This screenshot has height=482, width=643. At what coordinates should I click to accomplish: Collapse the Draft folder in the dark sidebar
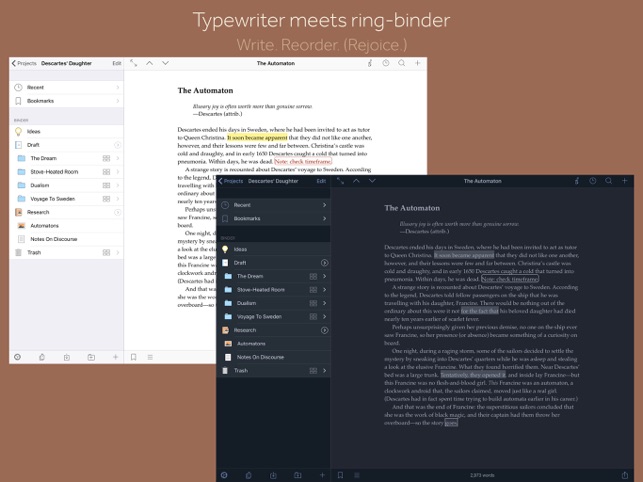324,263
